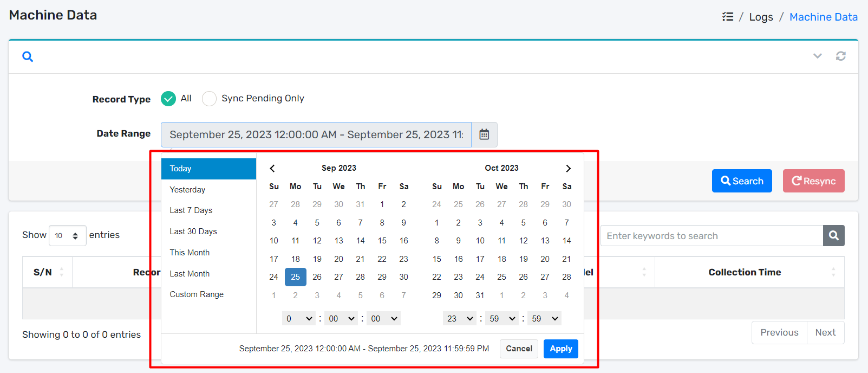Click the keywords search input field
The height and width of the screenshot is (373, 868).
click(711, 236)
